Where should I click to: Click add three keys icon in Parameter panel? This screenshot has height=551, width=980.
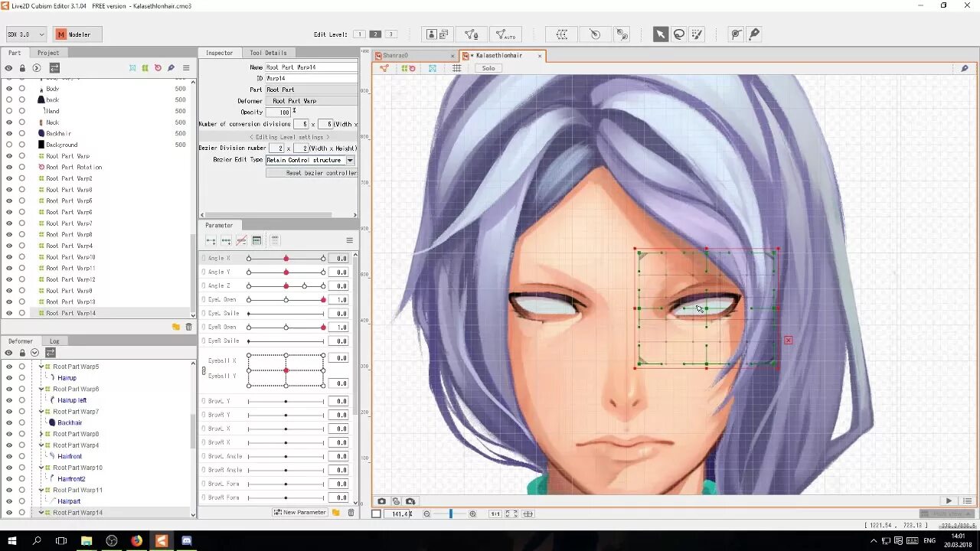click(x=226, y=240)
